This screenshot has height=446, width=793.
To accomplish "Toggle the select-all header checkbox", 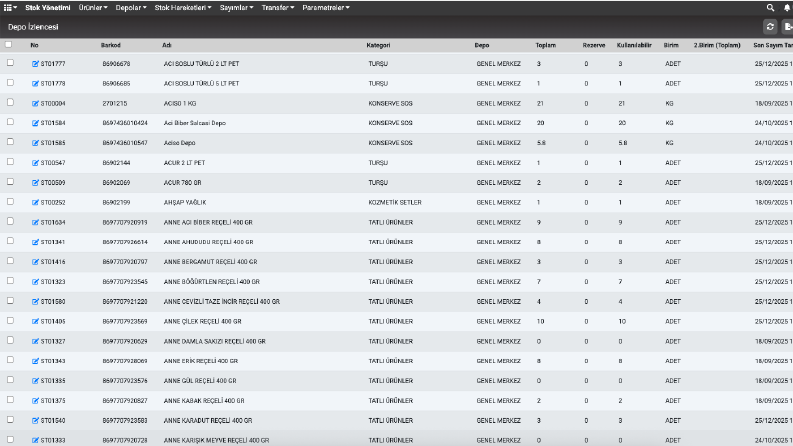I will point(8,44).
